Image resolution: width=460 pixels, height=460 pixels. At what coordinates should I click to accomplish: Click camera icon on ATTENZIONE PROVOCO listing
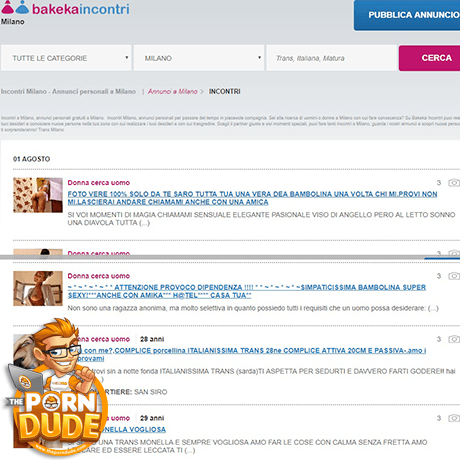click(x=454, y=276)
